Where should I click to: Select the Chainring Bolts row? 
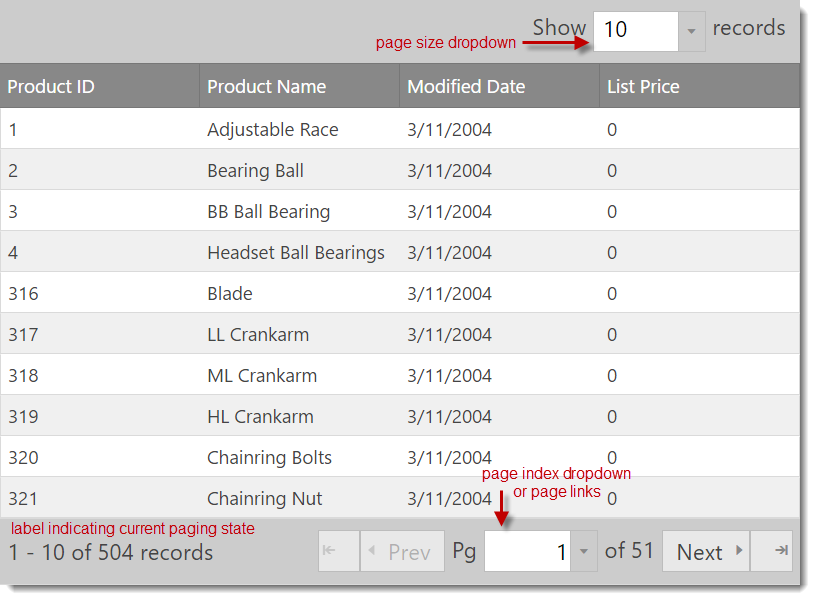[269, 458]
